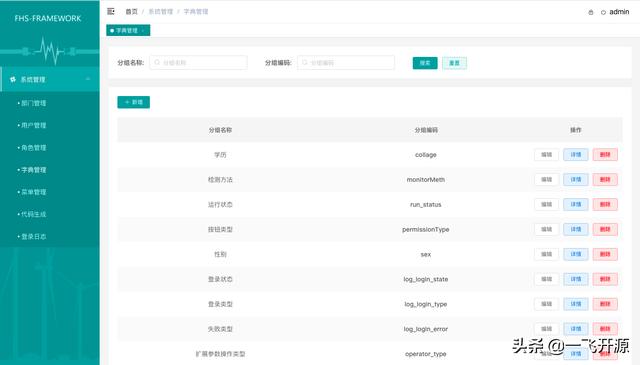Click the collage code cell
Screen dimensions: 640x365
click(426, 155)
